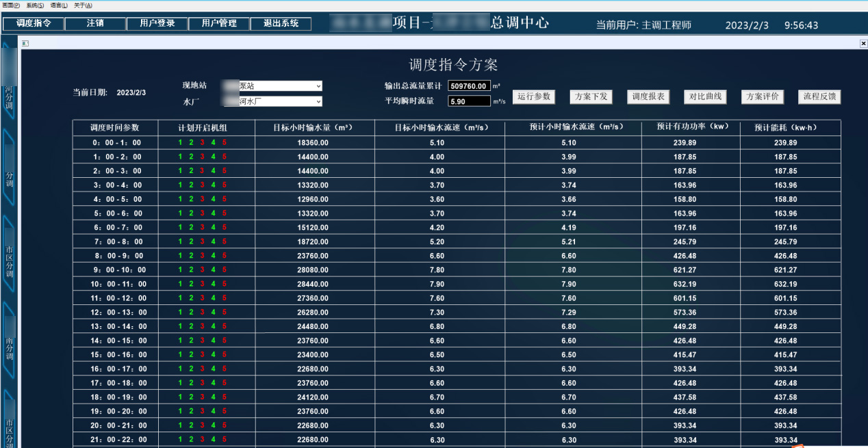The height and width of the screenshot is (448, 868).
Task: Open the 河分调 sidebar tab
Action: point(9,89)
